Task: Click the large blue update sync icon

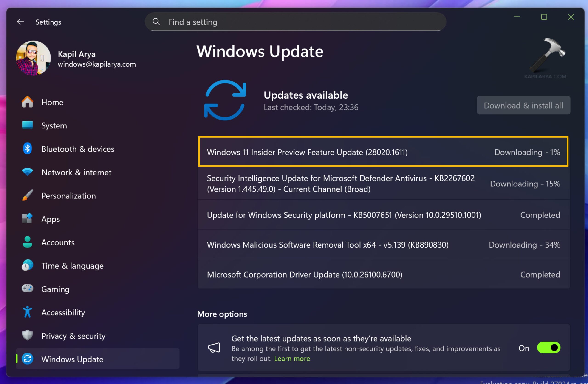Action: coord(225,100)
